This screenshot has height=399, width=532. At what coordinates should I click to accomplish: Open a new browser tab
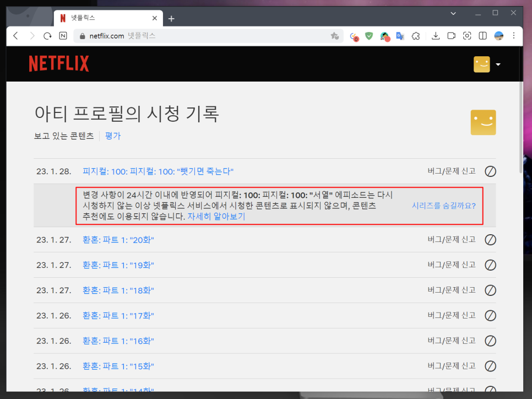click(x=171, y=19)
